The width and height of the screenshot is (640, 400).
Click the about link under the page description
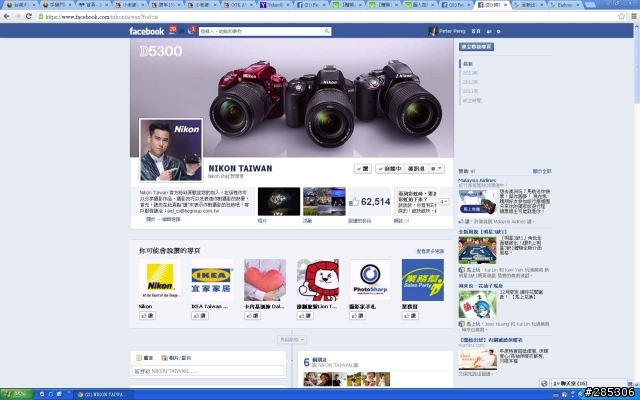point(151,220)
